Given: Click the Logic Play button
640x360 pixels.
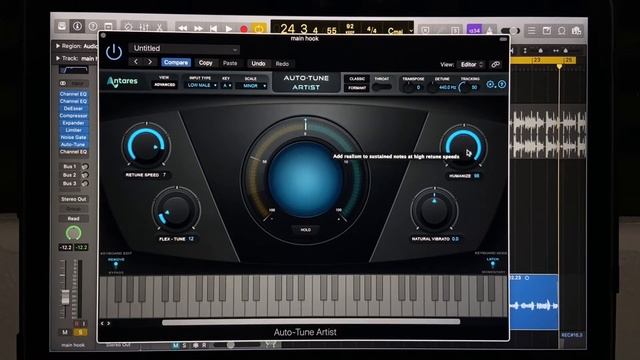Looking at the screenshot, I should [x=229, y=29].
